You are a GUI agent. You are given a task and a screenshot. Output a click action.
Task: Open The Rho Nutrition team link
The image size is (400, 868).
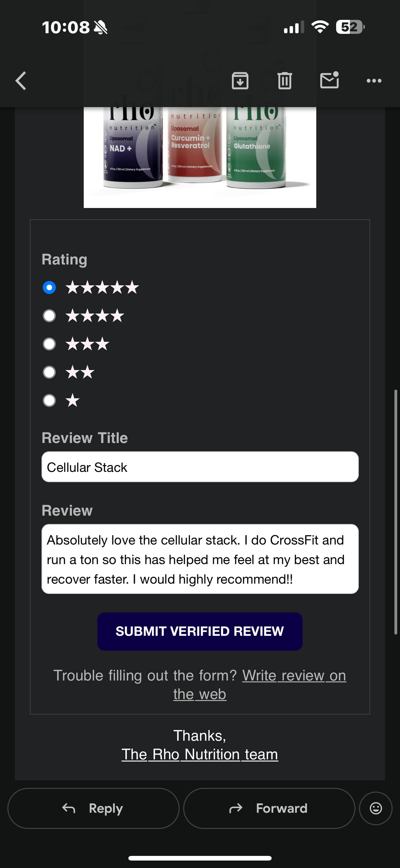(x=200, y=754)
